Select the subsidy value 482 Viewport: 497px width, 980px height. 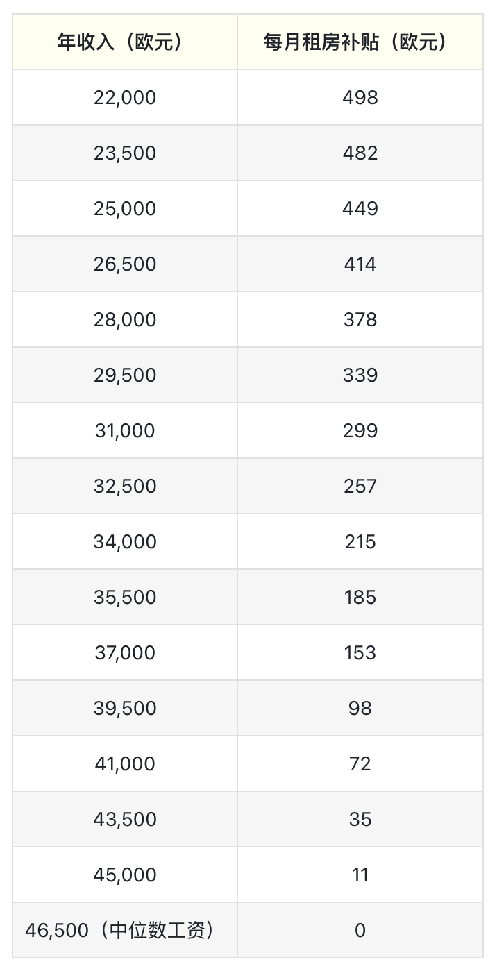pos(360,153)
